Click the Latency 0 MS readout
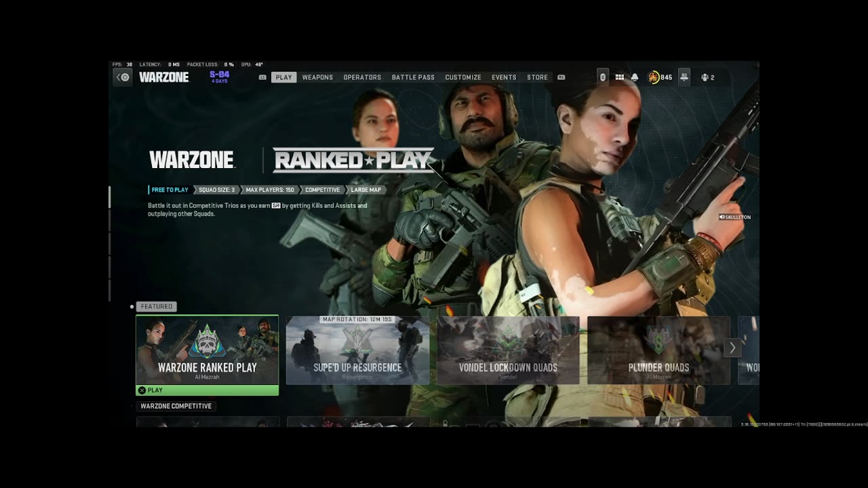Image resolution: width=868 pixels, height=488 pixels. pos(159,64)
